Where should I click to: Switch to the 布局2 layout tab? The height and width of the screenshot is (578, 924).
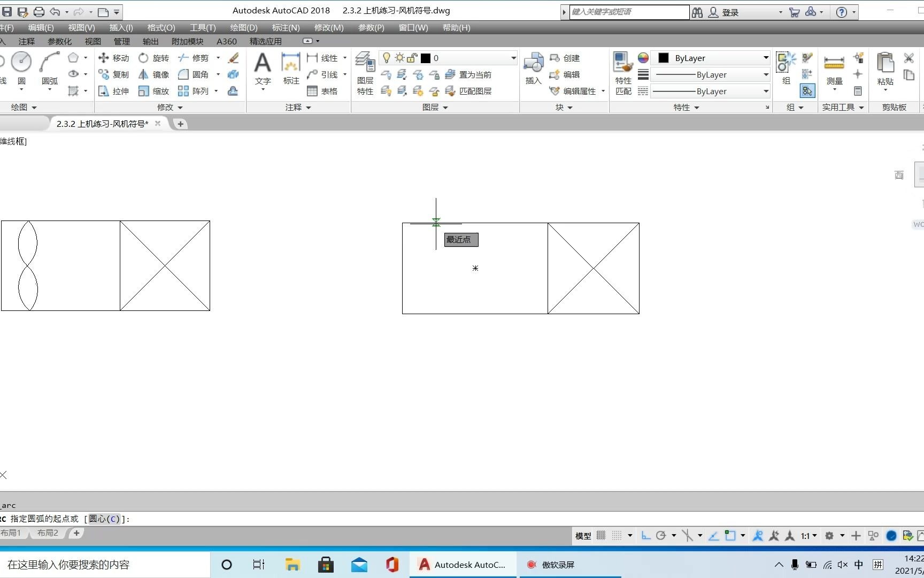[x=48, y=533]
